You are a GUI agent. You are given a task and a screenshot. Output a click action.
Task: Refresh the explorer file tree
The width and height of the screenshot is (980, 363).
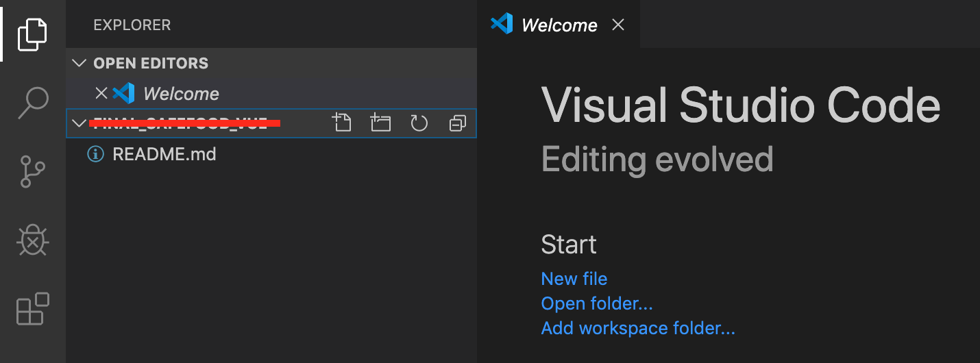pyautogui.click(x=419, y=123)
